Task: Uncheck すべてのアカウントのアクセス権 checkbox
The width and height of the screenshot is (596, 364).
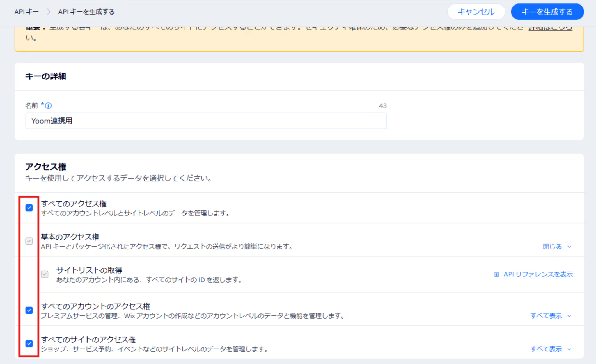Action: click(29, 310)
